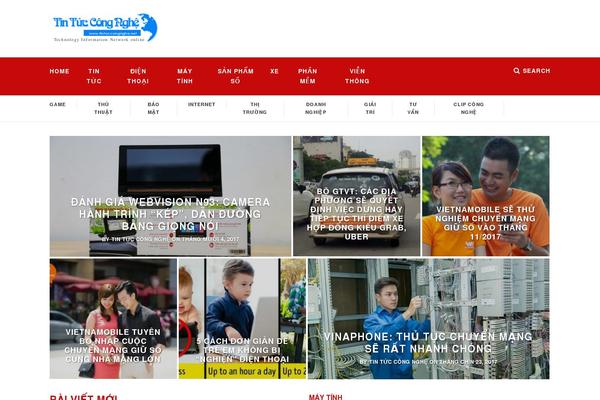600x400 pixels.
Task: Go to the Phần Mềm section
Action: [x=307, y=76]
